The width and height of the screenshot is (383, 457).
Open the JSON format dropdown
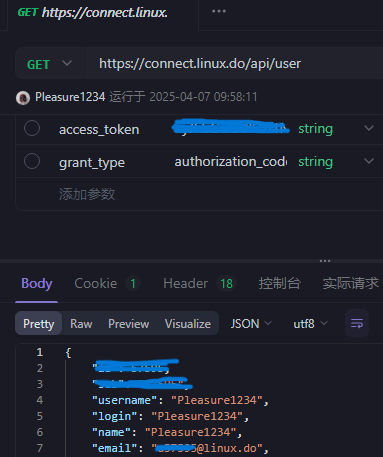pyautogui.click(x=251, y=323)
